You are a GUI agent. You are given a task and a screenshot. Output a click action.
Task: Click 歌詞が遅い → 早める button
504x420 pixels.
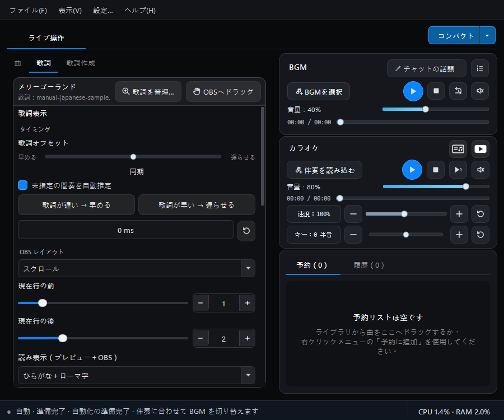[77, 205]
